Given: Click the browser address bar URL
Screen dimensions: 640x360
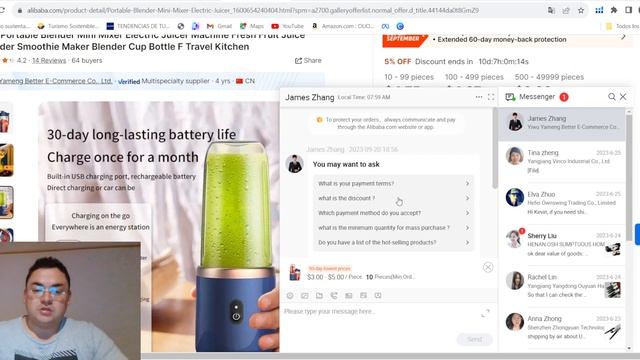Looking at the screenshot, I should click(253, 11).
